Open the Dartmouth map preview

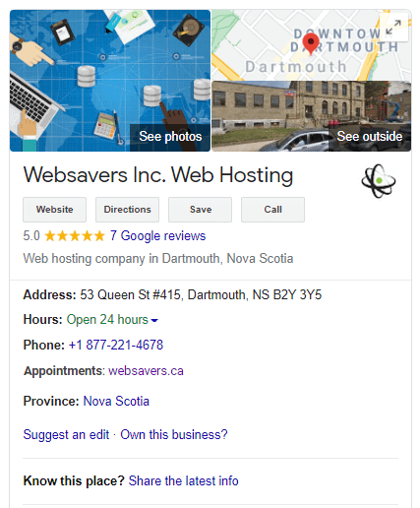[x=311, y=45]
